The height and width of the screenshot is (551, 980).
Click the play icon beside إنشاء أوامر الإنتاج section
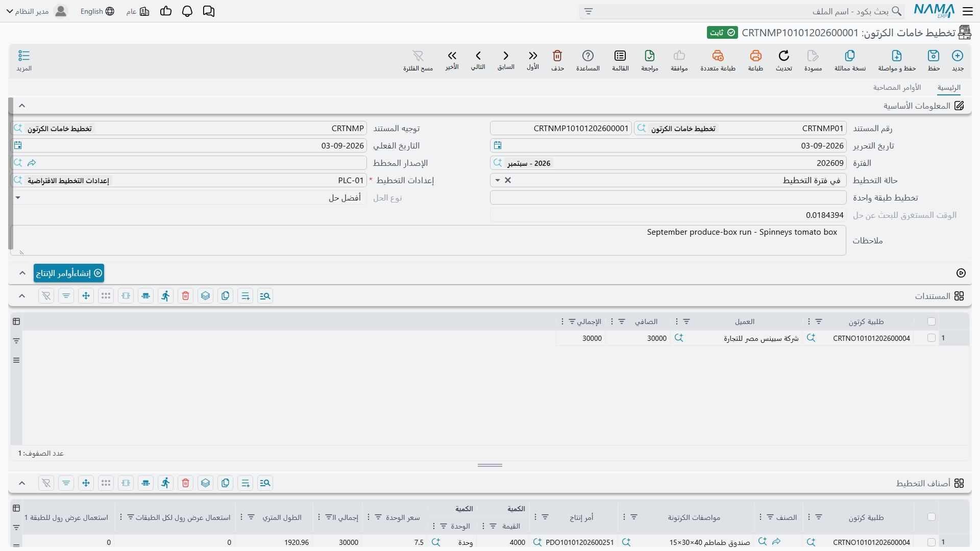(961, 273)
